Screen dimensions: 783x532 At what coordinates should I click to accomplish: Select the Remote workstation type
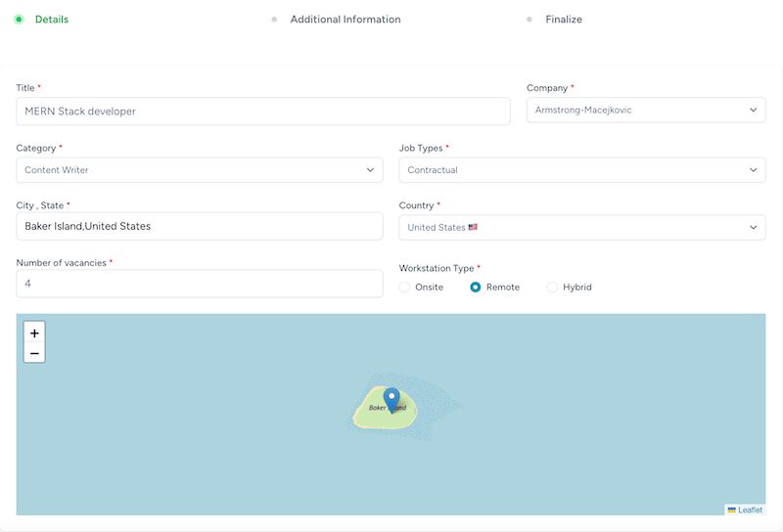point(476,287)
